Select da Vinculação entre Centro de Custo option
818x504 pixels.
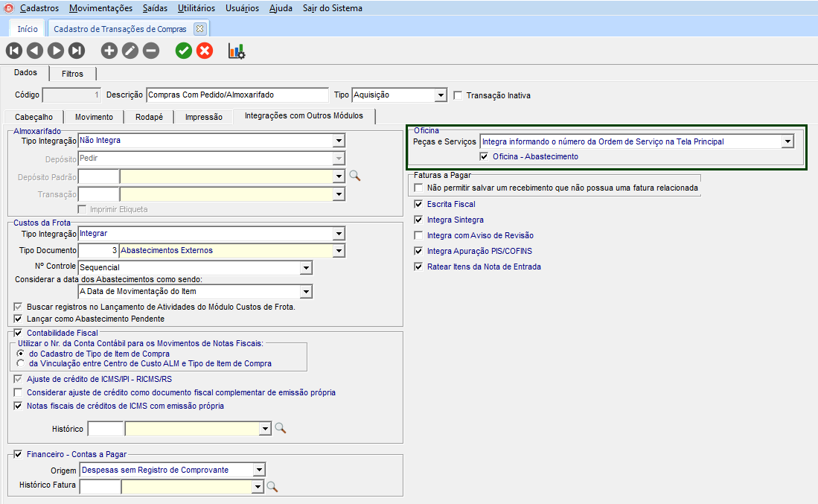[21, 363]
